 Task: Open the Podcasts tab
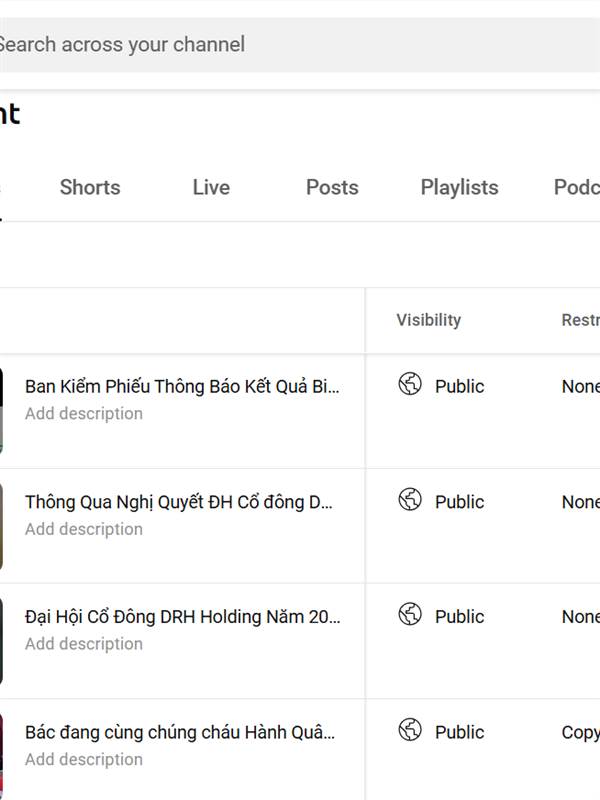pyautogui.click(x=577, y=187)
